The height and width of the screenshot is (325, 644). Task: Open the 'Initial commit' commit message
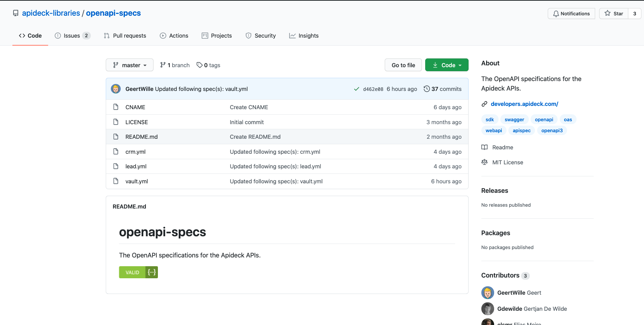[247, 122]
